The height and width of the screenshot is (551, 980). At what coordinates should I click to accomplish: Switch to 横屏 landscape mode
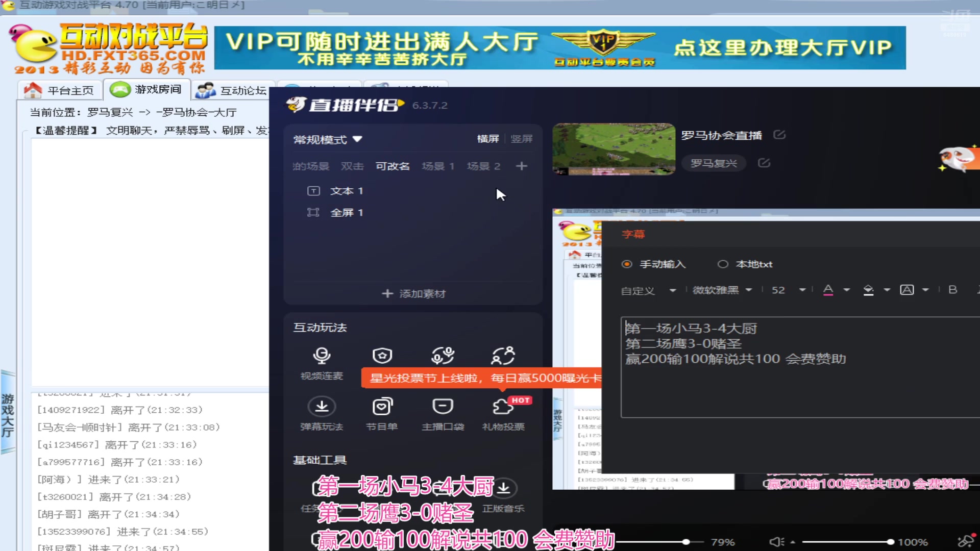coord(488,139)
